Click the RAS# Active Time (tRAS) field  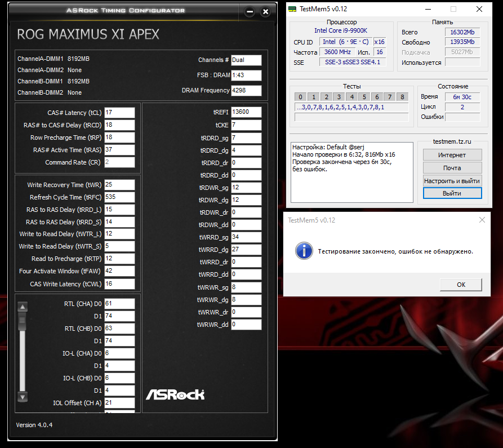click(x=119, y=150)
